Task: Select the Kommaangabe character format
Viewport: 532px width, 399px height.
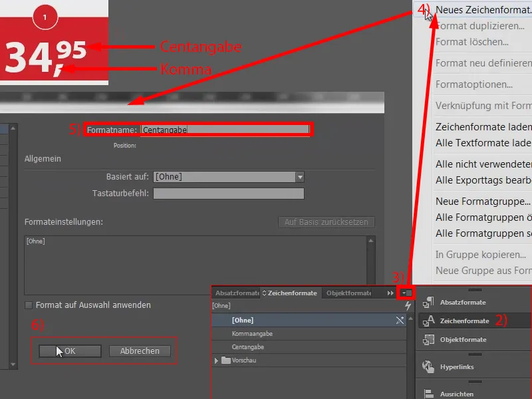Action: coord(308,334)
